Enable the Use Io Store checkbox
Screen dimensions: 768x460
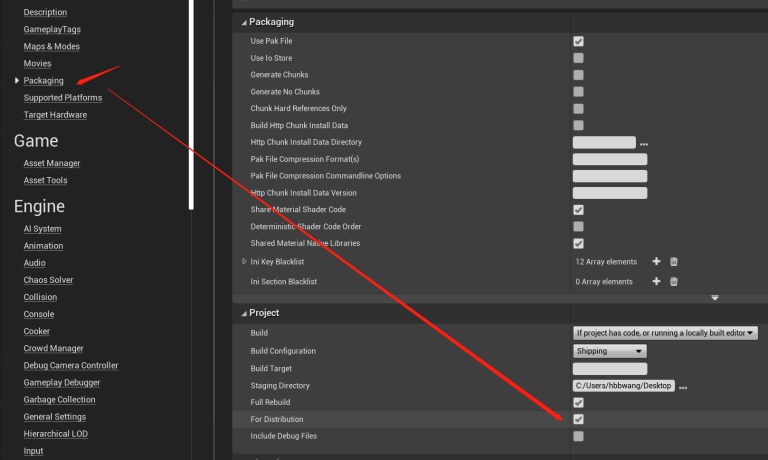[x=578, y=58]
